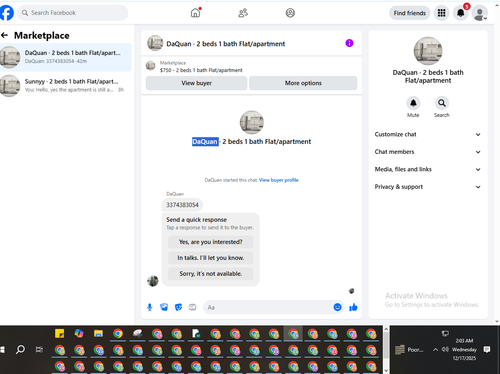Click the Search Facebook field

click(73, 13)
